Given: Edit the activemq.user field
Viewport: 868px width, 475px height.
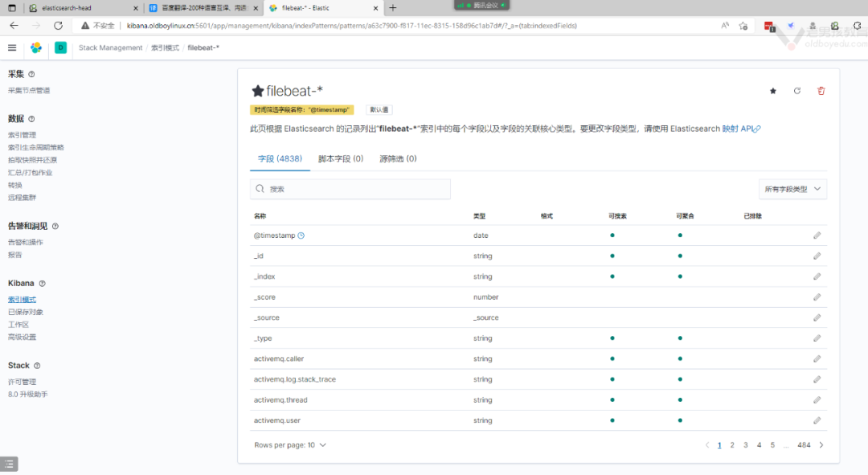Looking at the screenshot, I should point(817,420).
